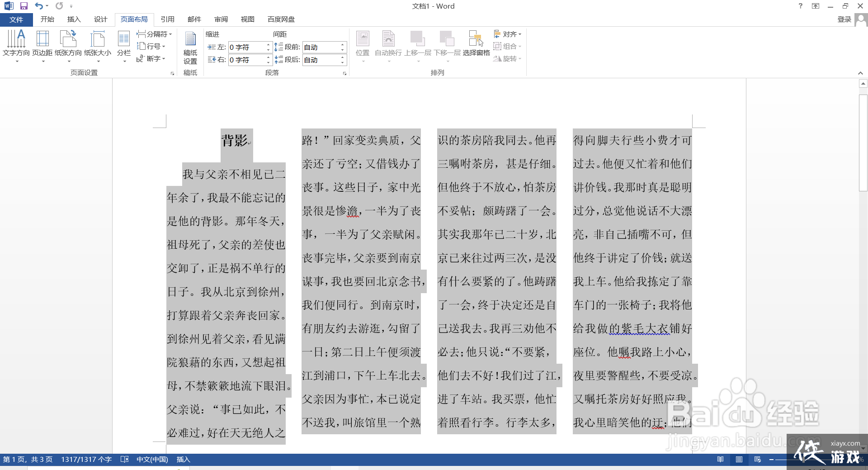Click the ribbon display options icon
Viewport: 868px width, 470px height.
tap(816, 6)
